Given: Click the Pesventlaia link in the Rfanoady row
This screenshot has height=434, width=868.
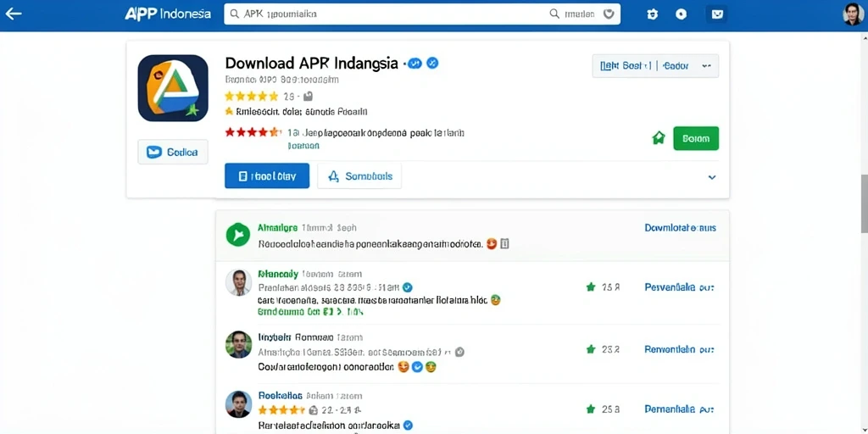Looking at the screenshot, I should pyautogui.click(x=679, y=287).
